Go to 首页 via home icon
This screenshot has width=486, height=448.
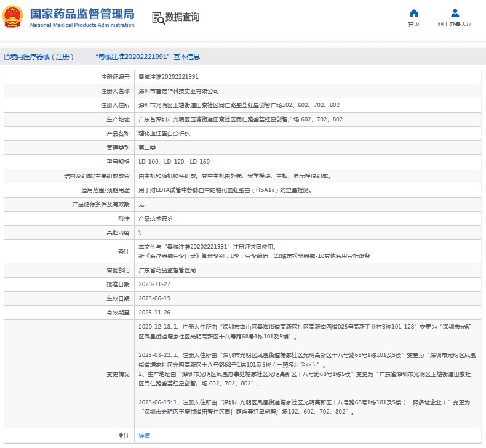[414, 13]
